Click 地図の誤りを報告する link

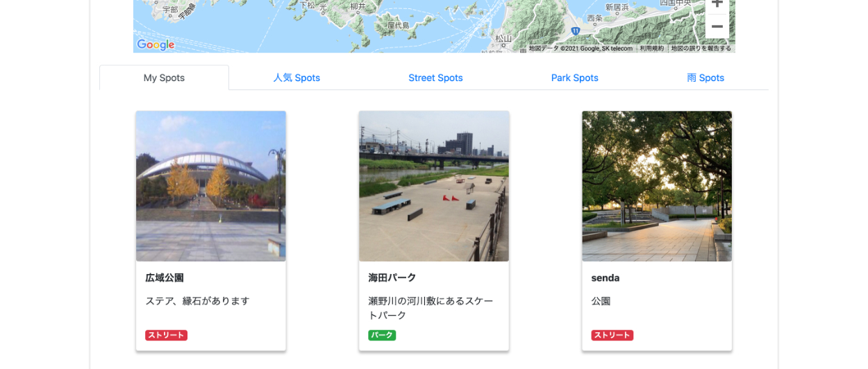(701, 49)
